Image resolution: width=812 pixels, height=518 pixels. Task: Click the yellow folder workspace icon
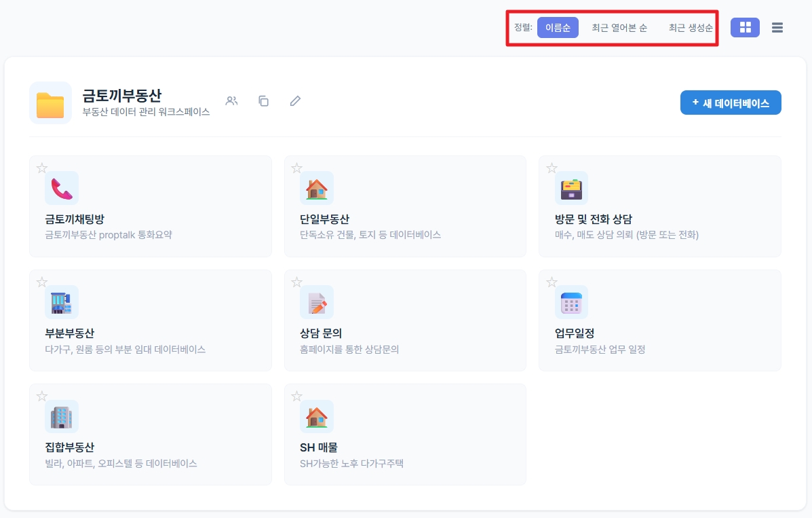(50, 103)
